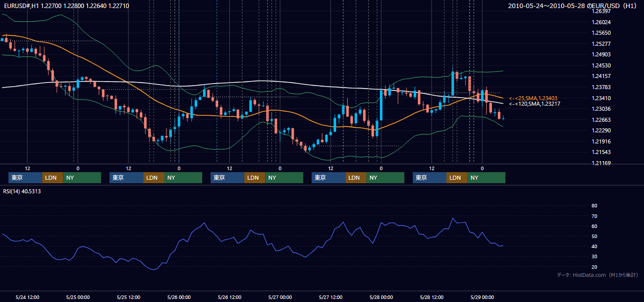
Task: Click the 1.21916 price axis label
Action: (x=601, y=141)
